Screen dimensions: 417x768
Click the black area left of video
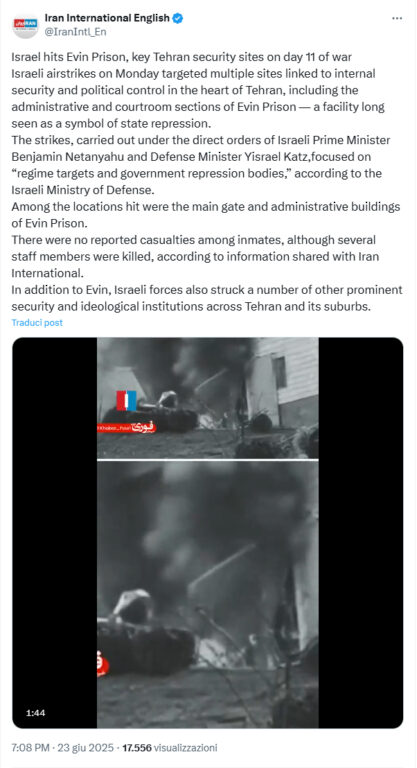[x=54, y=532]
